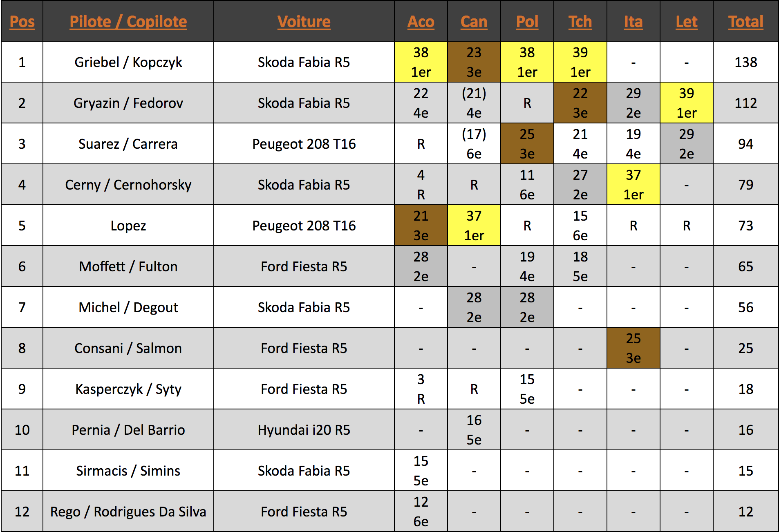Open the Can column header link

tap(474, 22)
